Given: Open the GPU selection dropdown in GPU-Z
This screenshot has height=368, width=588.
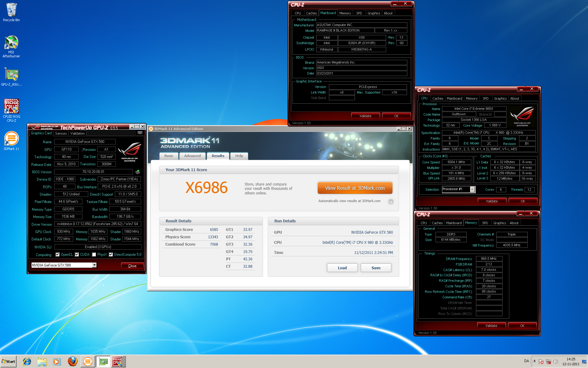Looking at the screenshot, I should tap(94, 265).
